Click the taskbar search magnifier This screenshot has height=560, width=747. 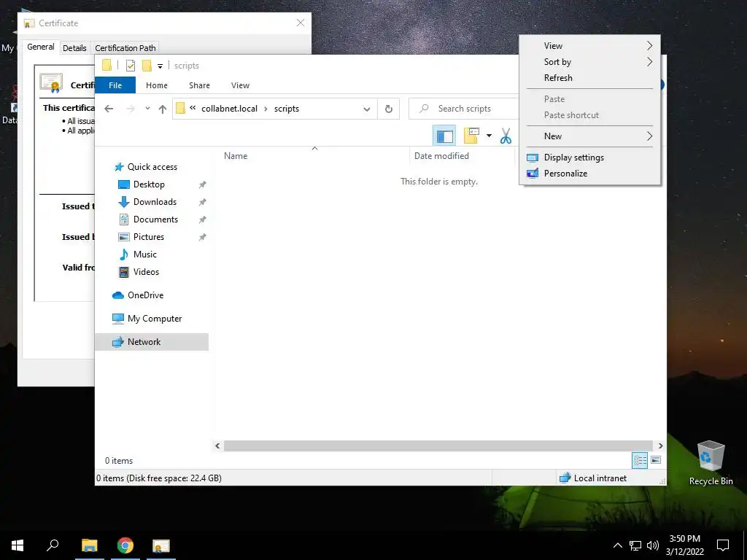[53, 545]
